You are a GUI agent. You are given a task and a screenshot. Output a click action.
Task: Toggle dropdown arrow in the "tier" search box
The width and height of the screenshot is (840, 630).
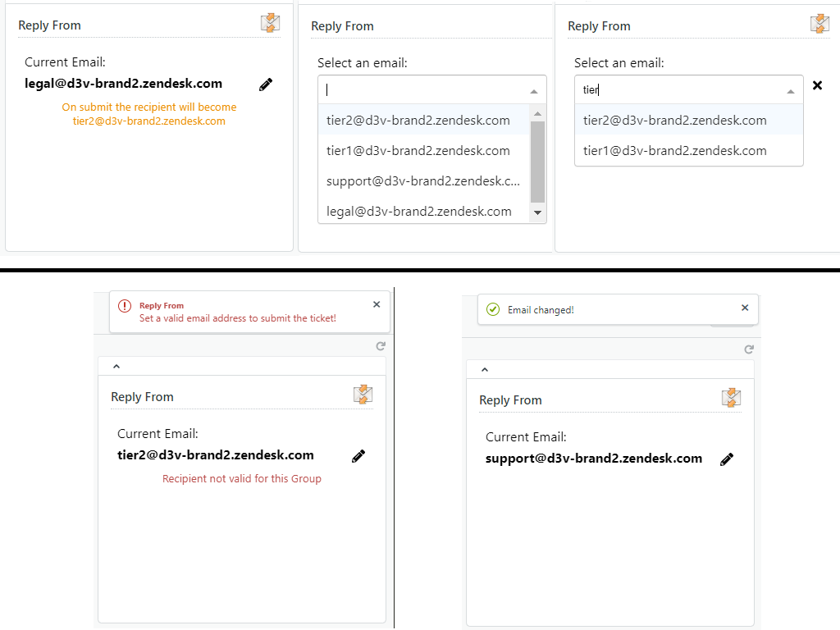pos(791,91)
